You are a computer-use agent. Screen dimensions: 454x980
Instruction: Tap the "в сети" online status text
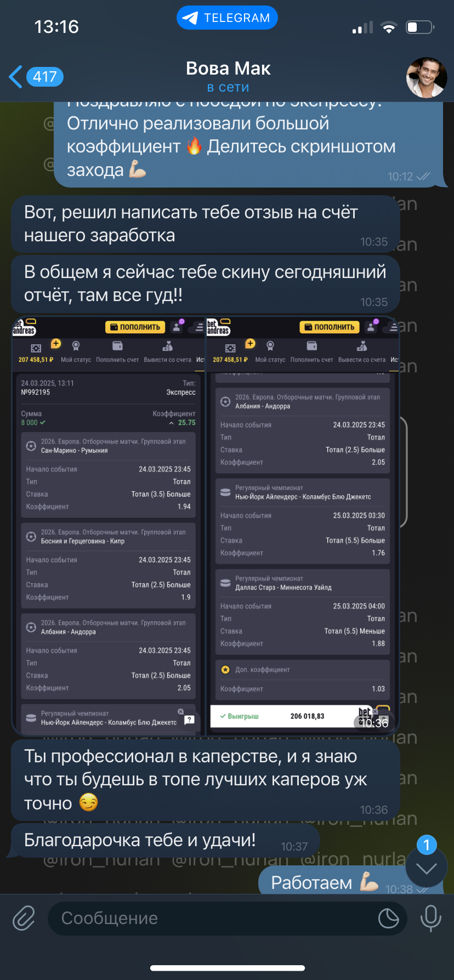pos(228,87)
